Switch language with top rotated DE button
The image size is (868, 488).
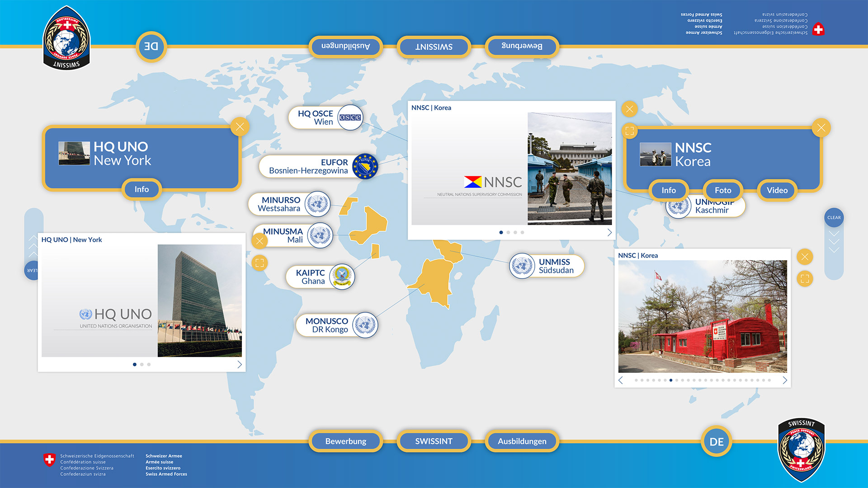tap(151, 47)
